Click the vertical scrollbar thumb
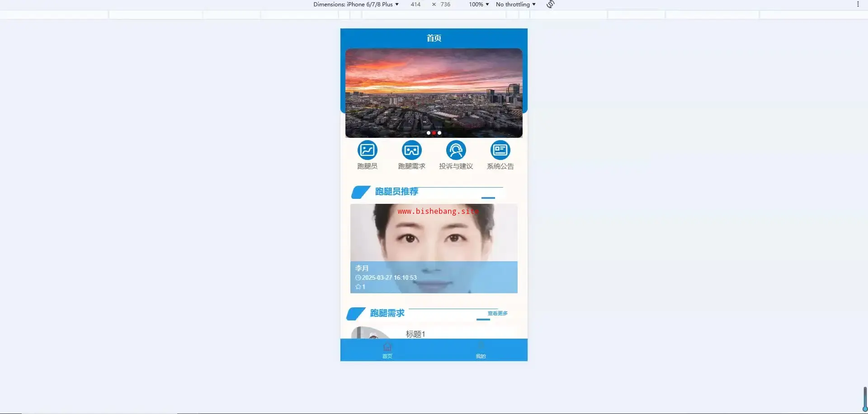The width and height of the screenshot is (868, 414). [x=865, y=399]
